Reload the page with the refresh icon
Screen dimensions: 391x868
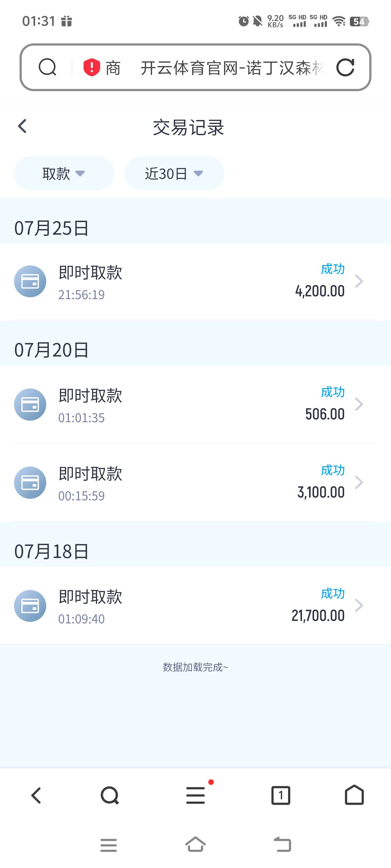345,67
